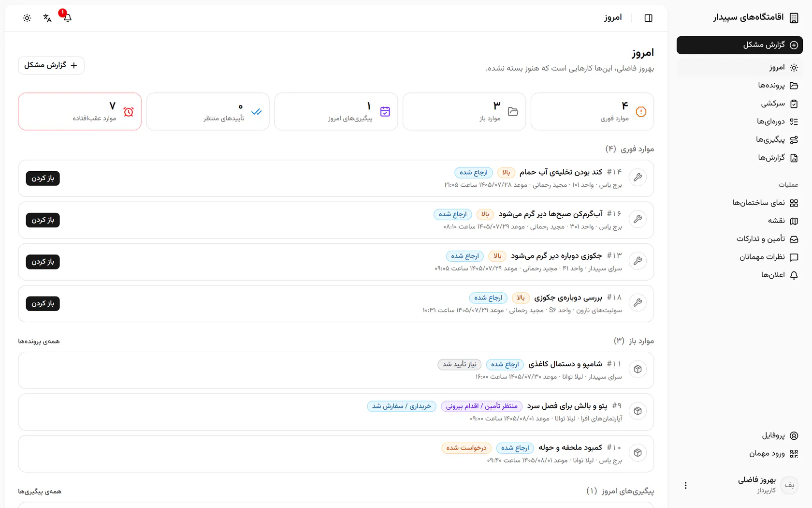The height and width of the screenshot is (508, 812).
Task: Click the box icon of case #11
Action: point(638,370)
